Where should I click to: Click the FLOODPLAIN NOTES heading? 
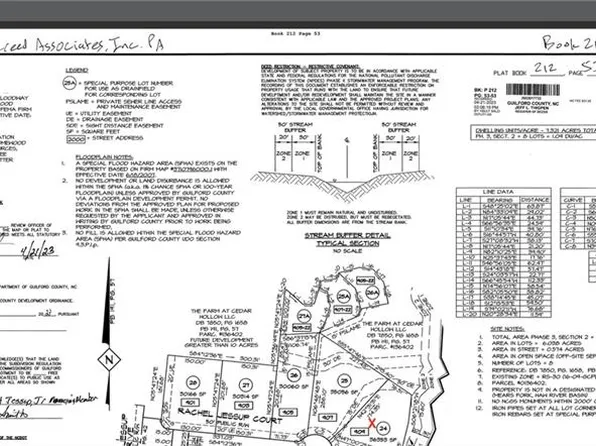point(104,157)
